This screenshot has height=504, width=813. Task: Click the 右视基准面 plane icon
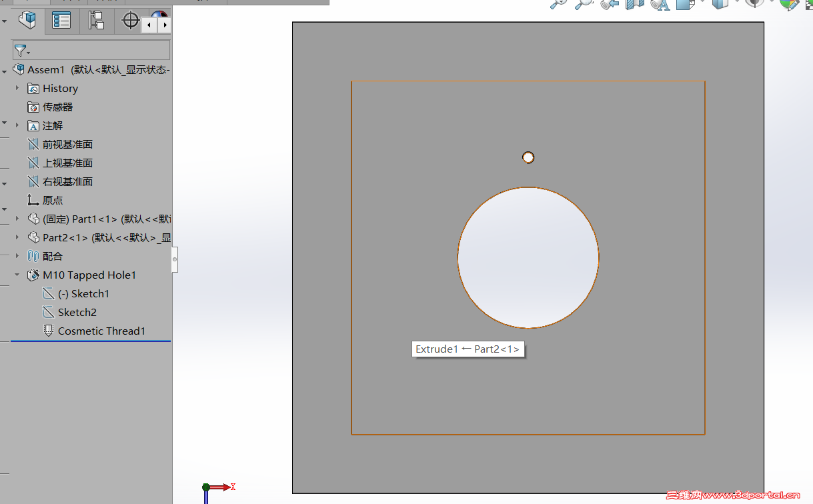33,182
